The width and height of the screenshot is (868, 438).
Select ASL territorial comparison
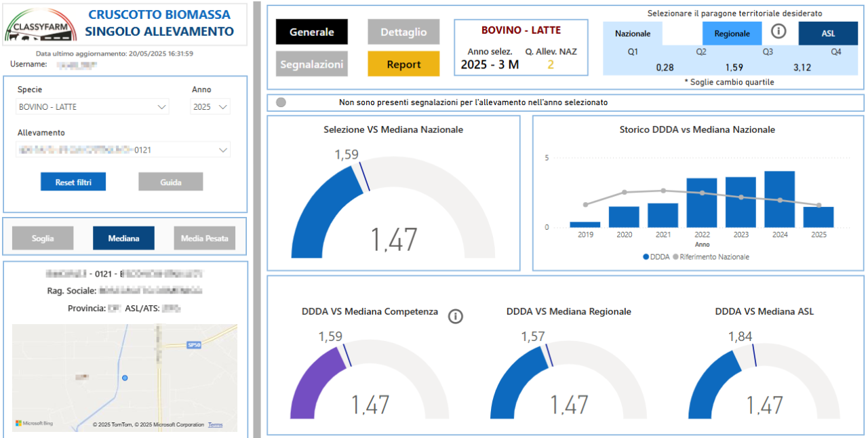tap(829, 33)
